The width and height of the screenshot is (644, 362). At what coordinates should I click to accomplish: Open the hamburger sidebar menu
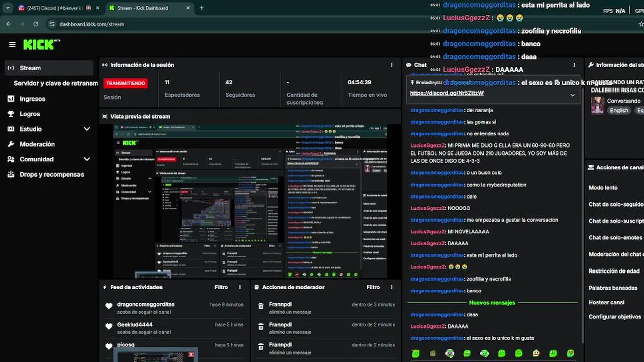(12, 45)
